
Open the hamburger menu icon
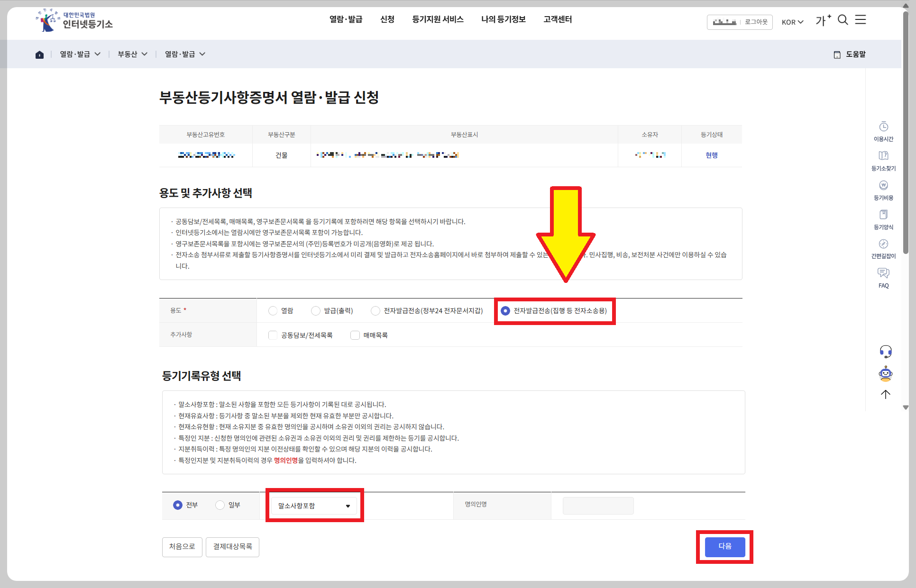pos(860,19)
